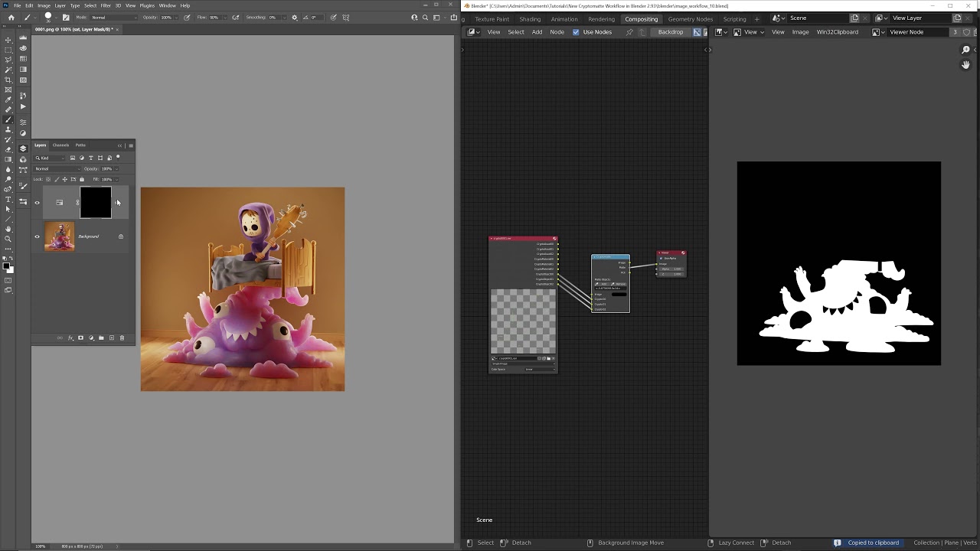Click the black Image color swatch on Cryptomatte node
980x551 pixels.
pyautogui.click(x=619, y=295)
